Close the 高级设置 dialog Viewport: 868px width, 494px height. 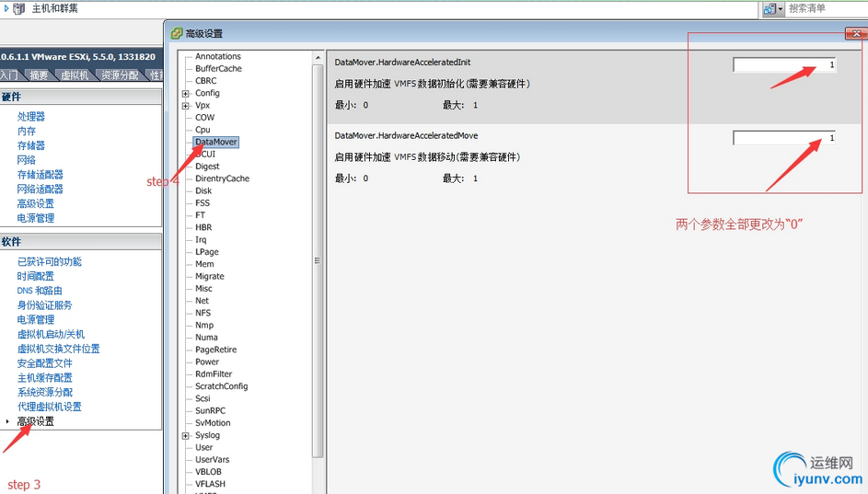[x=856, y=34]
